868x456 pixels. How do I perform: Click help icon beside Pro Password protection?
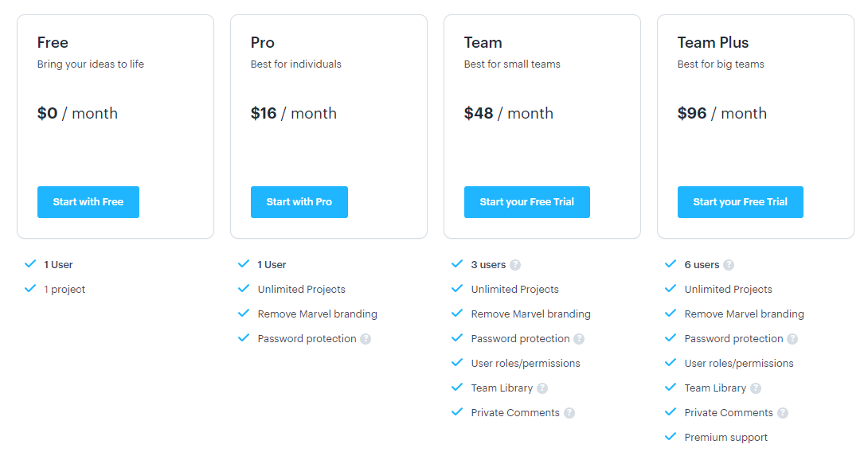coord(366,339)
